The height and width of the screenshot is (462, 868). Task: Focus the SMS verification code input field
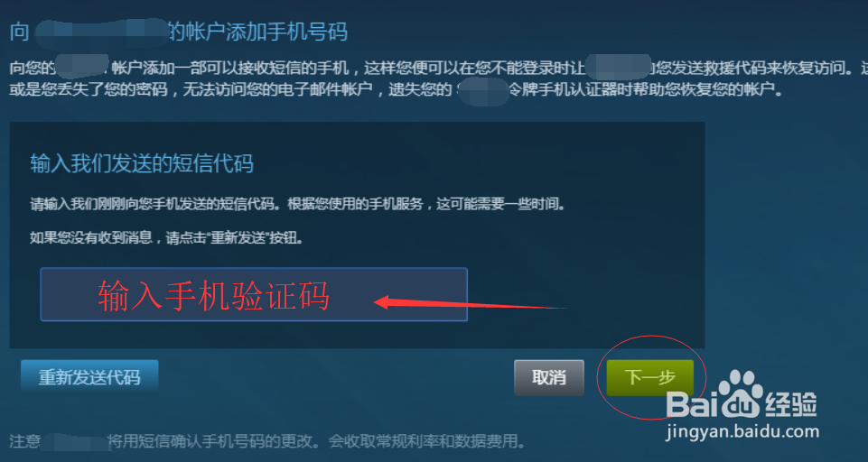[x=254, y=294]
